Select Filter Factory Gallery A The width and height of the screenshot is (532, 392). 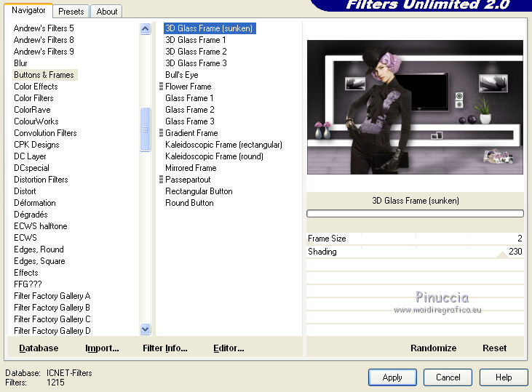click(52, 296)
